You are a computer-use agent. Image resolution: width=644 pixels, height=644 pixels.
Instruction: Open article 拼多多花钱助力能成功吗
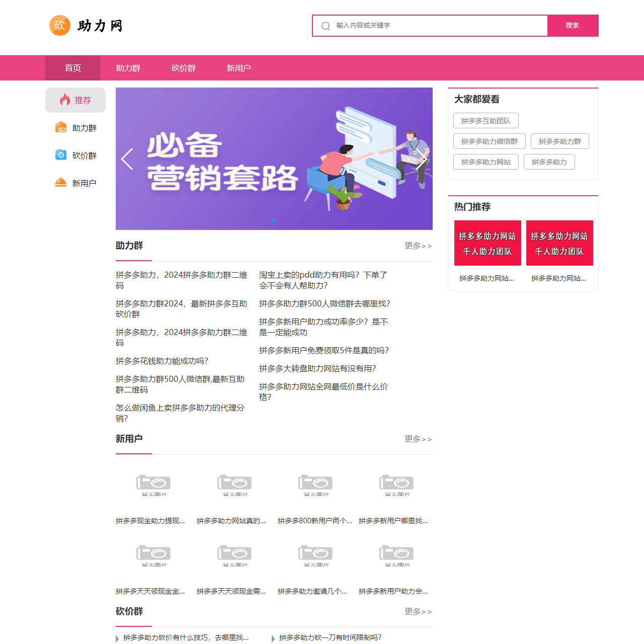click(162, 361)
